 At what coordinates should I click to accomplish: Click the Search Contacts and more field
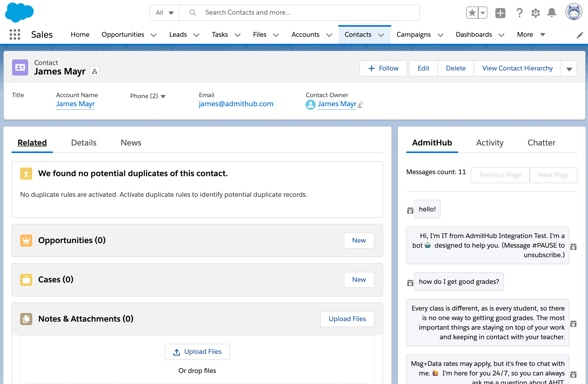(299, 13)
